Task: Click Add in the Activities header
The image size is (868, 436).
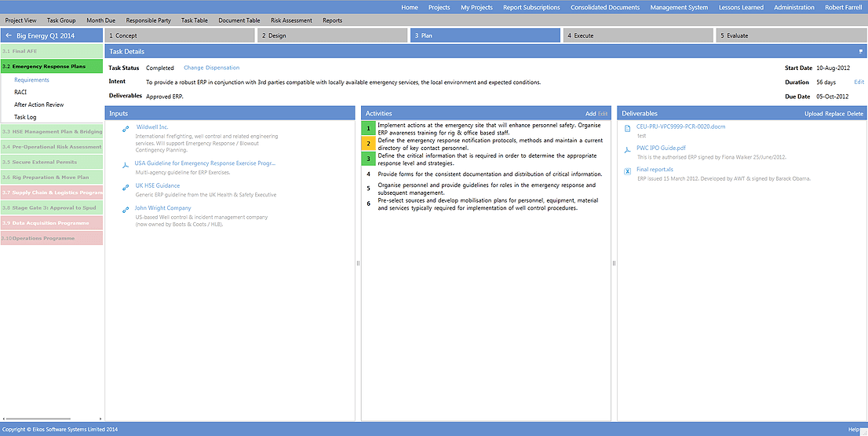Action: (x=590, y=114)
